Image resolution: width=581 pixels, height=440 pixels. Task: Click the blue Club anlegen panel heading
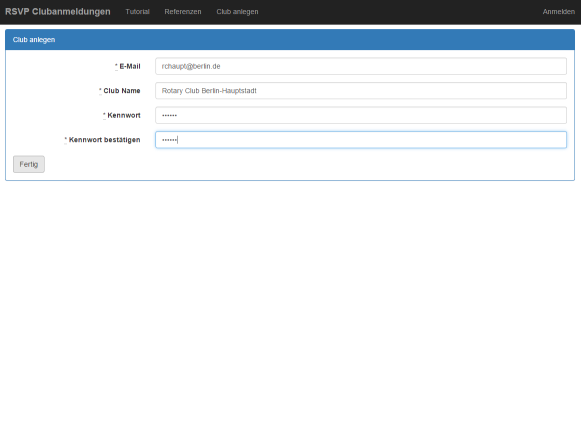point(290,40)
